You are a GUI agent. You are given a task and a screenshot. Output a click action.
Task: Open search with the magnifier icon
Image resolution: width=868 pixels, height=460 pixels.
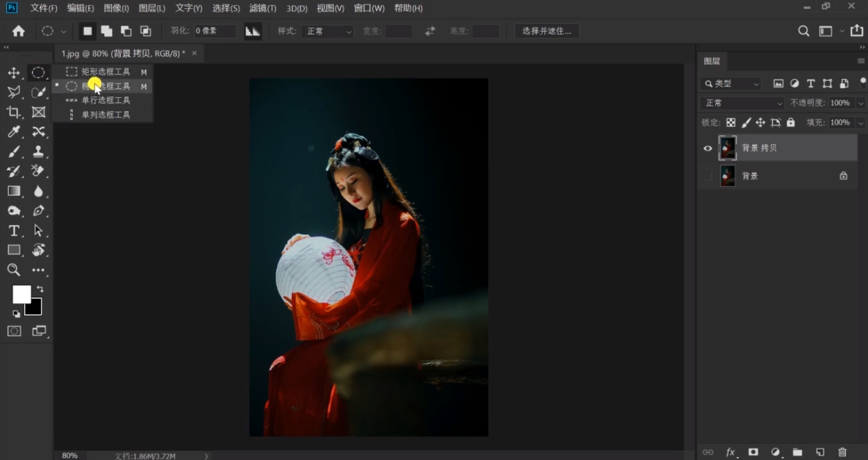pyautogui.click(x=803, y=31)
